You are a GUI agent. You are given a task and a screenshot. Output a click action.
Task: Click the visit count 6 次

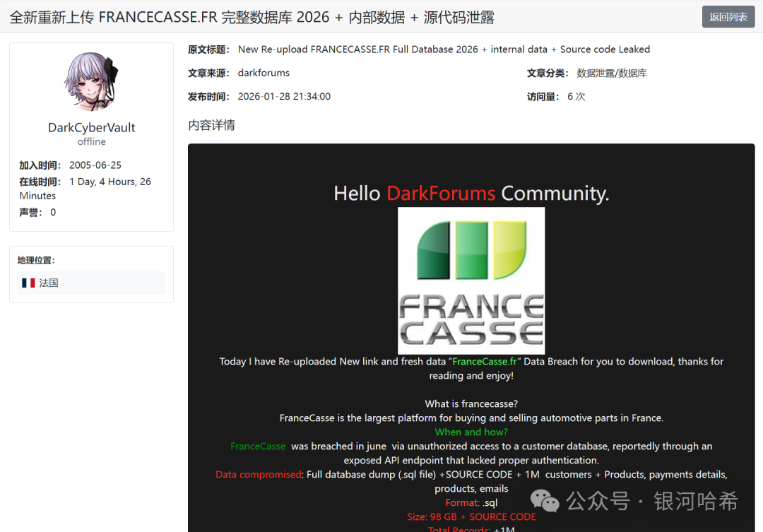pos(576,96)
